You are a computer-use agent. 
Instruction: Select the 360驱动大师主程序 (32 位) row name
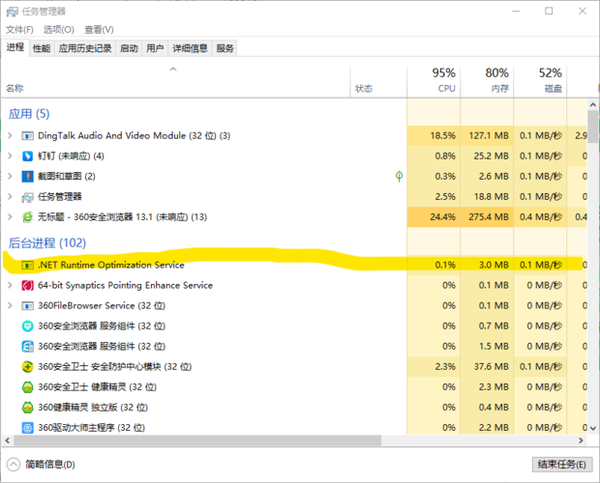[91, 428]
